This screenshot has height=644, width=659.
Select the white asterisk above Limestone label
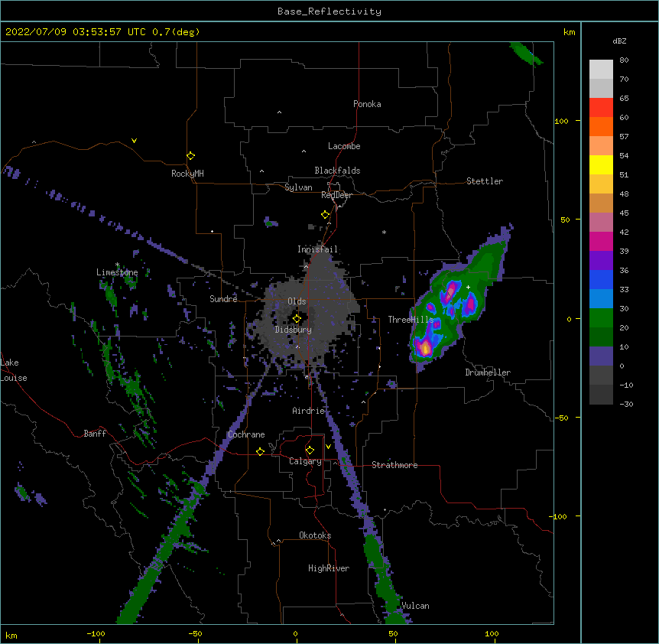coord(117,265)
